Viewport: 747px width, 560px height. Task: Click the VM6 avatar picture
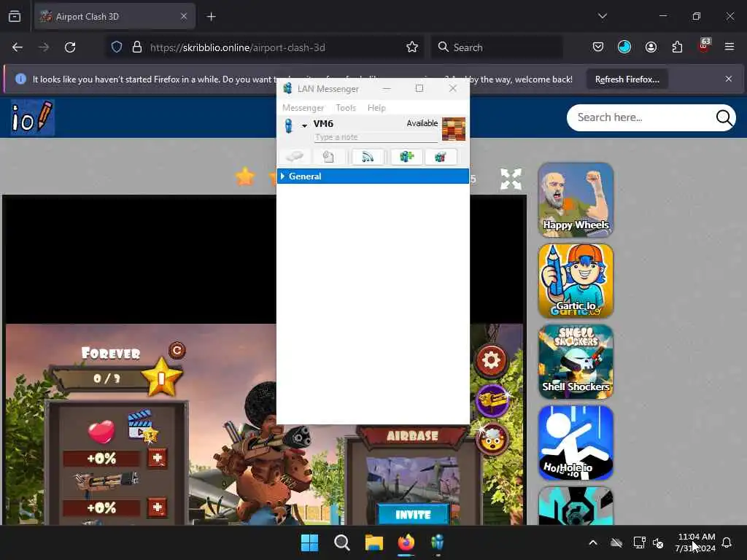coord(454,129)
